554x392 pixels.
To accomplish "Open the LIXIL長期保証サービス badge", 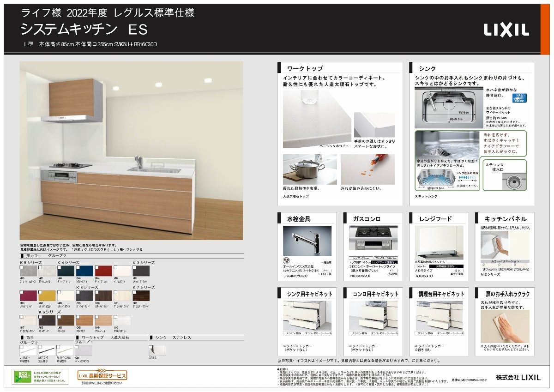I will click(102, 376).
